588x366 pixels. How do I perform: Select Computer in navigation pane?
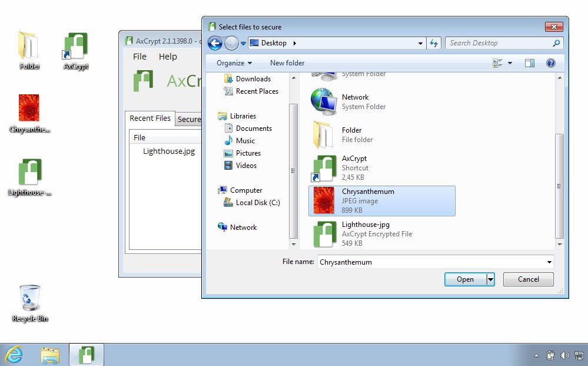click(x=240, y=190)
